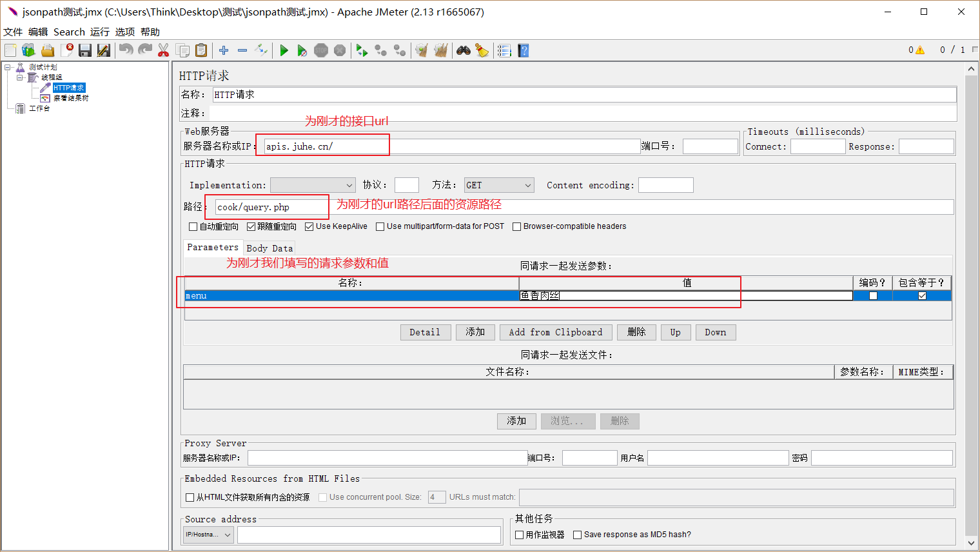
Task: Open the Templates icon in toolbar
Action: (x=28, y=50)
